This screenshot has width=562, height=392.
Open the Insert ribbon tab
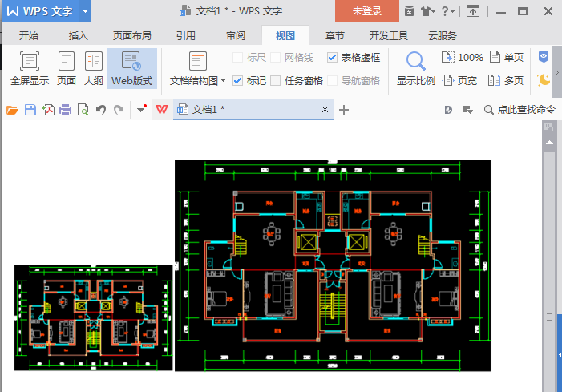[x=79, y=36]
